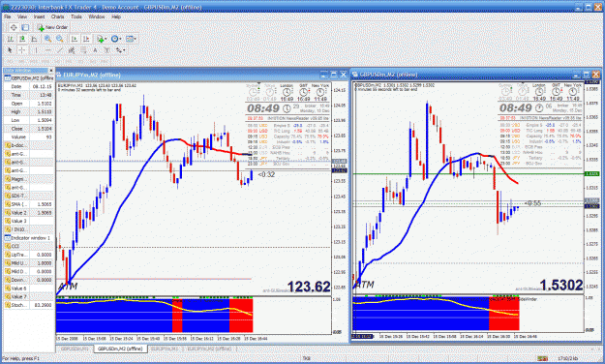Zoom in on the chart
The width and height of the screenshot is (605, 364).
point(47,39)
